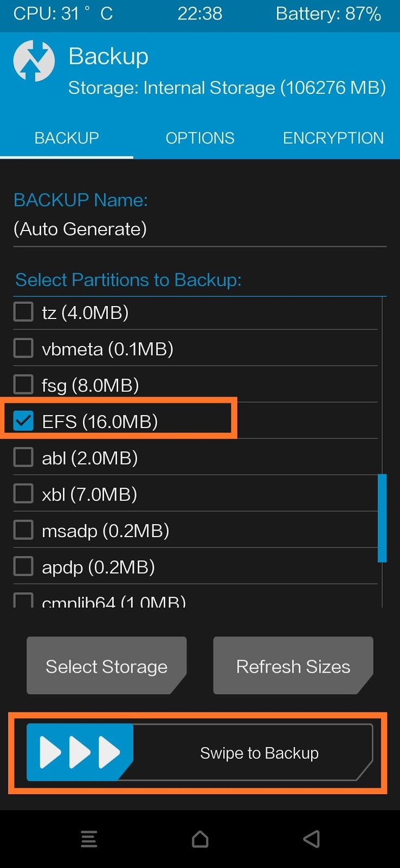Select the BACKUP tab
Screen dimensions: 400x868
point(67,138)
